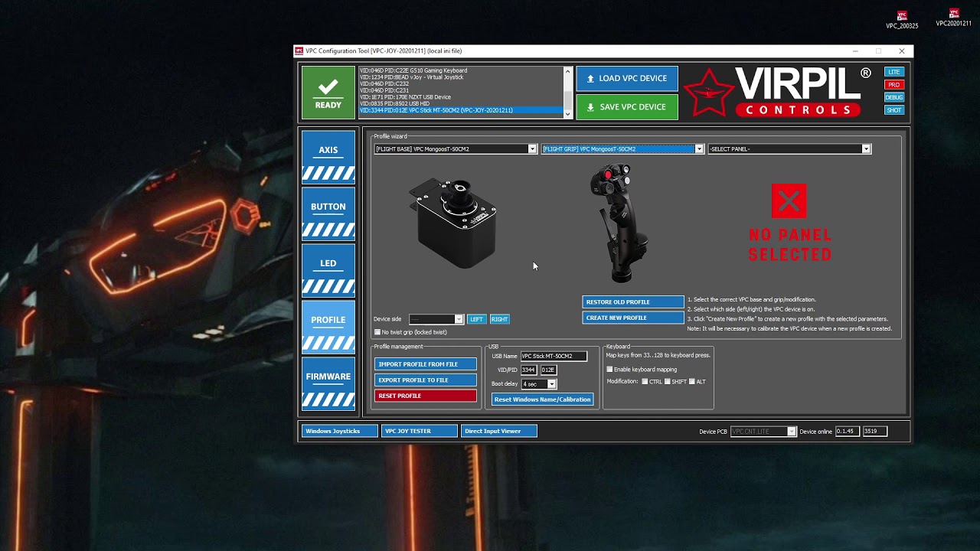Check the CTRL modification box
Viewport: 980px width, 551px height.
click(x=645, y=382)
